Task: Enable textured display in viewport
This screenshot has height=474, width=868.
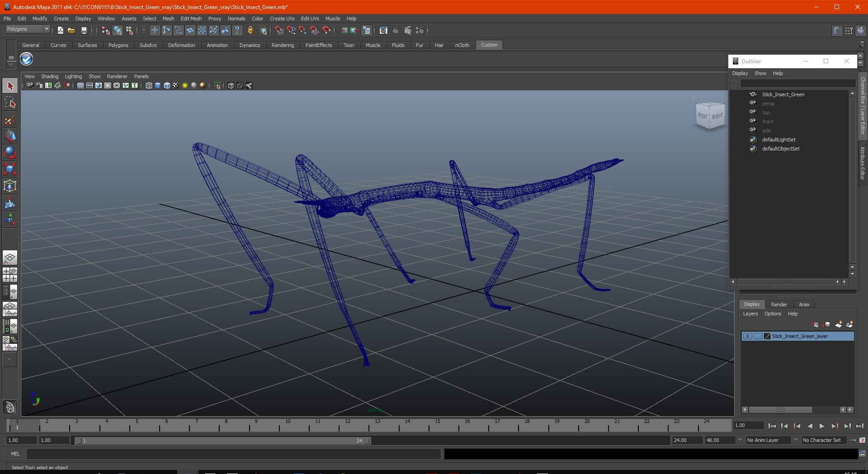Action: (x=176, y=85)
